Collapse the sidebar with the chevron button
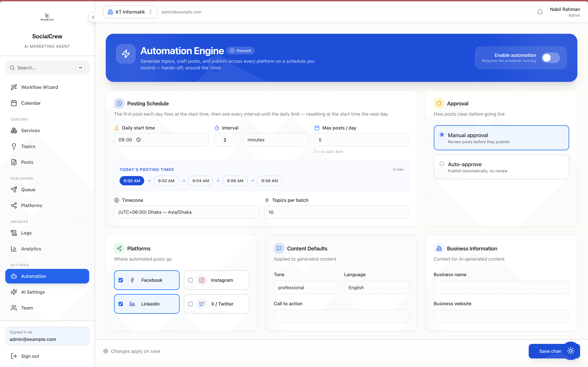The image size is (588, 367). coord(93,17)
